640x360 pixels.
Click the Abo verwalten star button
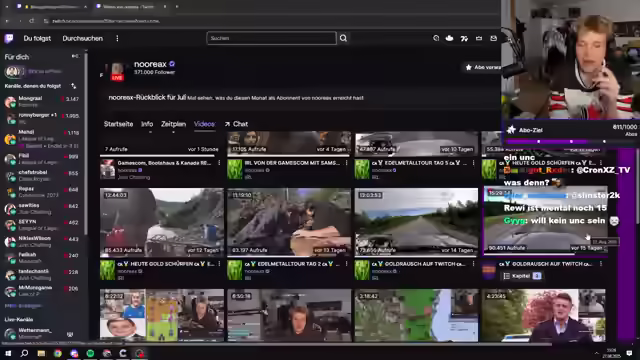click(x=482, y=67)
